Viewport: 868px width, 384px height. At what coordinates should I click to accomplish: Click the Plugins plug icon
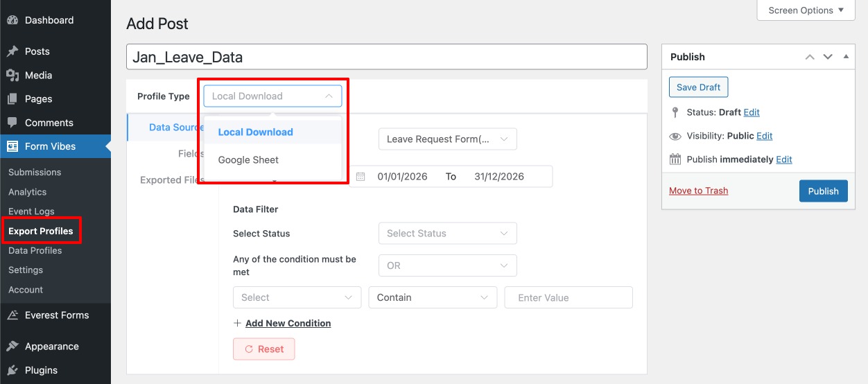(x=12, y=370)
